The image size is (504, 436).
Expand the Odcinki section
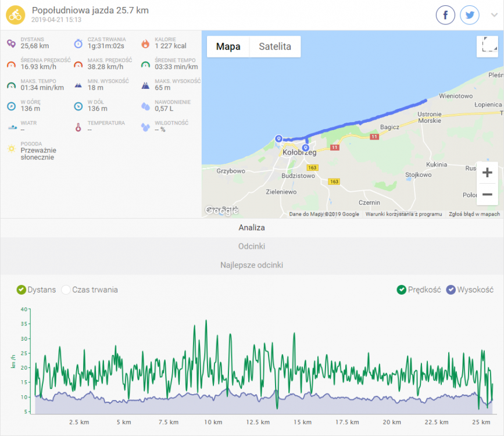click(x=252, y=246)
